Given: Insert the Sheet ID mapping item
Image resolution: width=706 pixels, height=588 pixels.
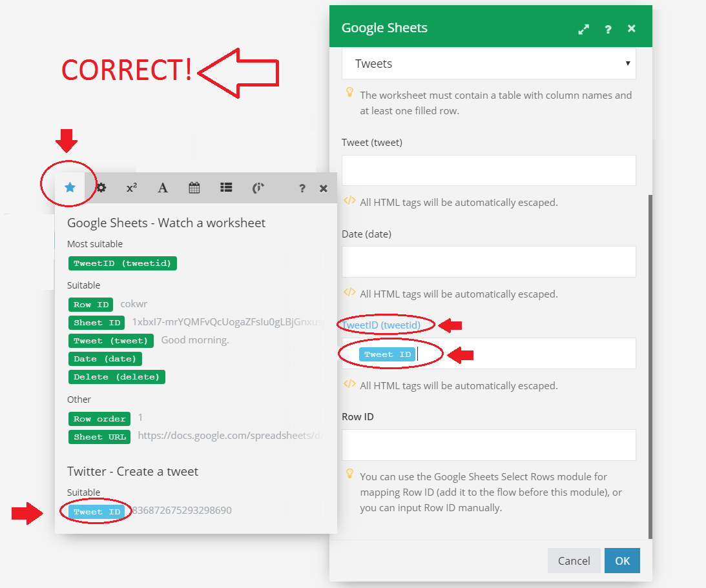Looking at the screenshot, I should (x=97, y=323).
